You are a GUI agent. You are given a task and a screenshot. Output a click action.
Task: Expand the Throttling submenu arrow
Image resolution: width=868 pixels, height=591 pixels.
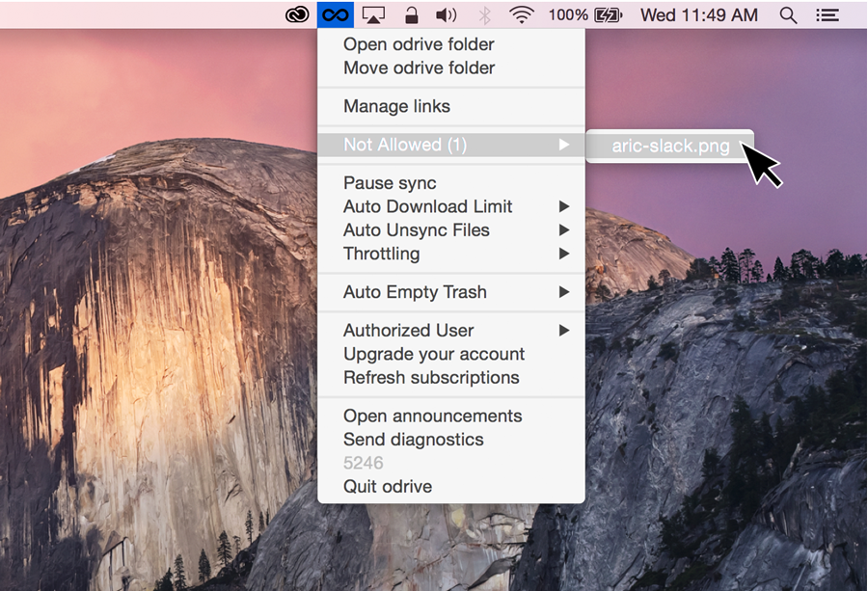click(564, 254)
